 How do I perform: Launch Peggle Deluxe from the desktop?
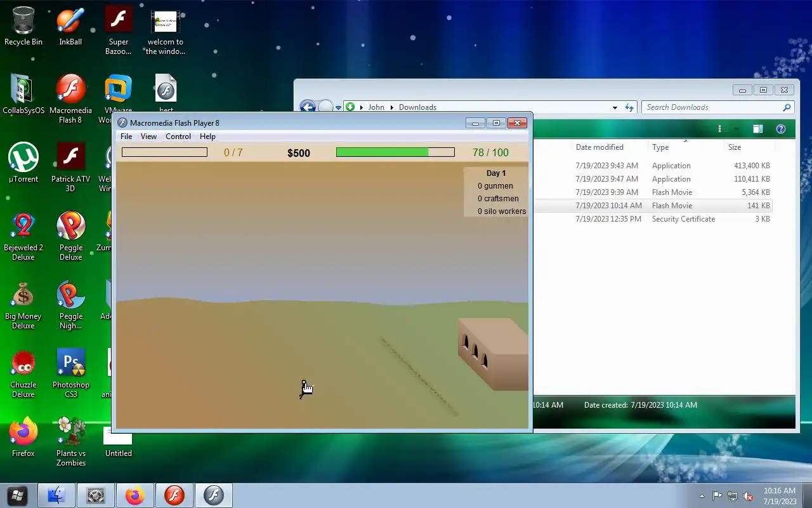click(x=71, y=236)
